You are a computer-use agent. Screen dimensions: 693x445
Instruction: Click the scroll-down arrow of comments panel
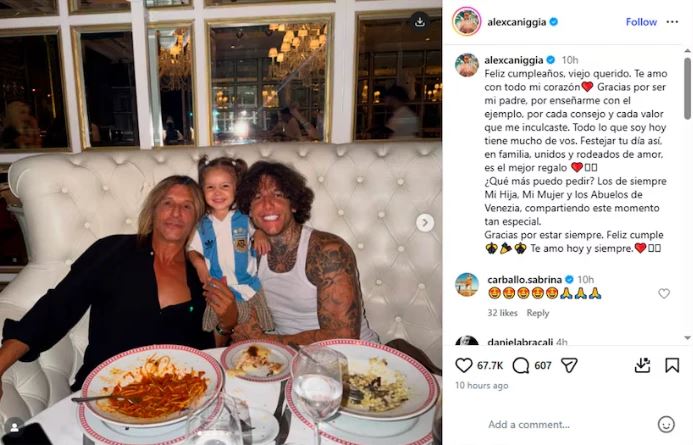pyautogui.click(x=687, y=338)
